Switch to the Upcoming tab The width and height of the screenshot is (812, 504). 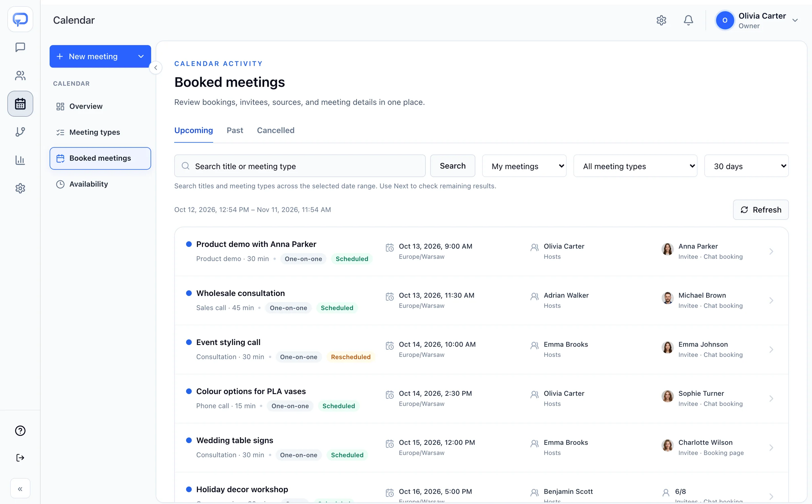click(194, 131)
